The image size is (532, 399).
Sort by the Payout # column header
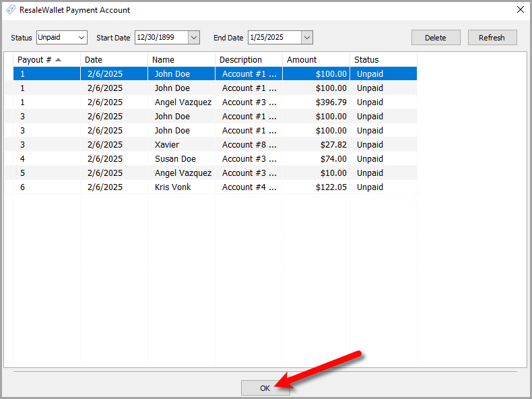point(47,60)
